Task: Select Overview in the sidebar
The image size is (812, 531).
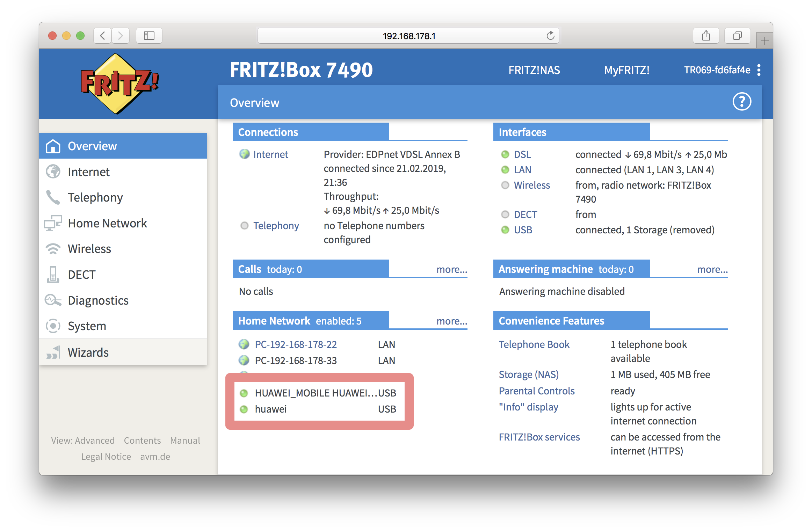Action: [x=123, y=146]
